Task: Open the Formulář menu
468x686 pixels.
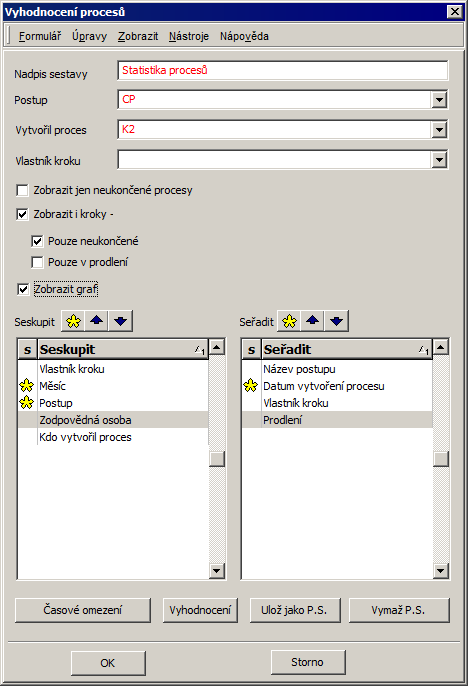Action: [x=40, y=36]
